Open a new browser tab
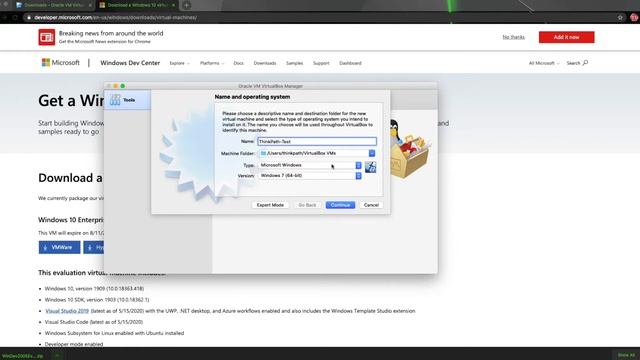 click(186, 5)
